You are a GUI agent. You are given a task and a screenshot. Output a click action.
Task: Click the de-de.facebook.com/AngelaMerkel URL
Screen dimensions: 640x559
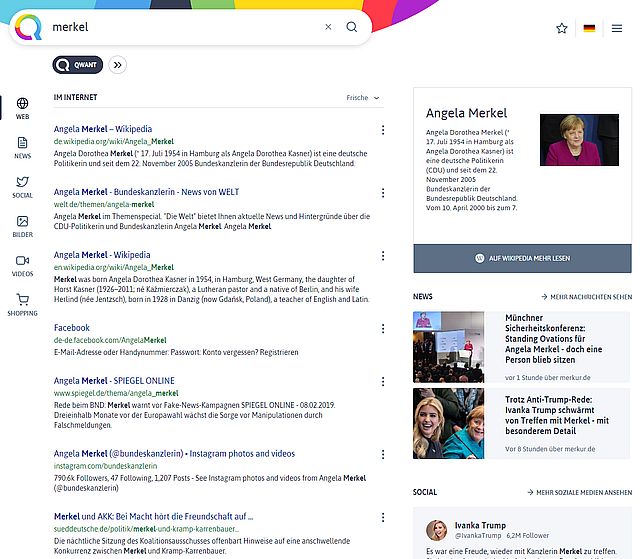[110, 340]
